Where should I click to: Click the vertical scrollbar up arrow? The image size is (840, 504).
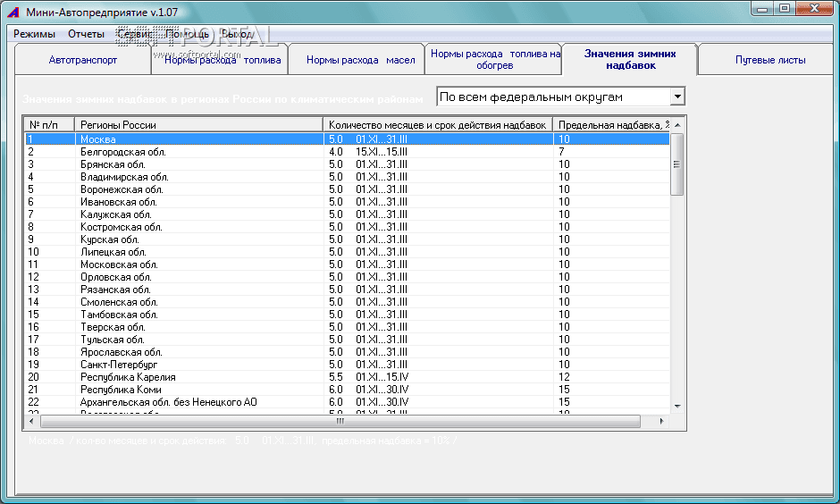(x=677, y=125)
